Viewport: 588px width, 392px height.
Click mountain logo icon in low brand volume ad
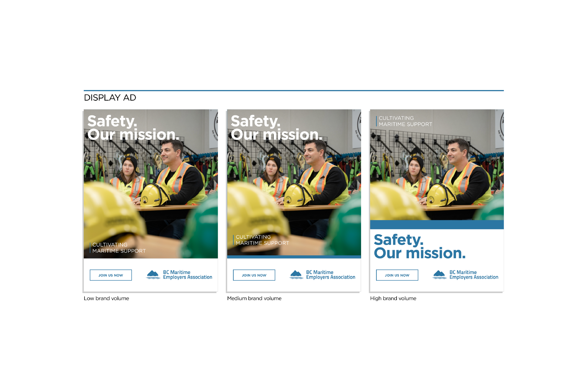[x=153, y=274]
